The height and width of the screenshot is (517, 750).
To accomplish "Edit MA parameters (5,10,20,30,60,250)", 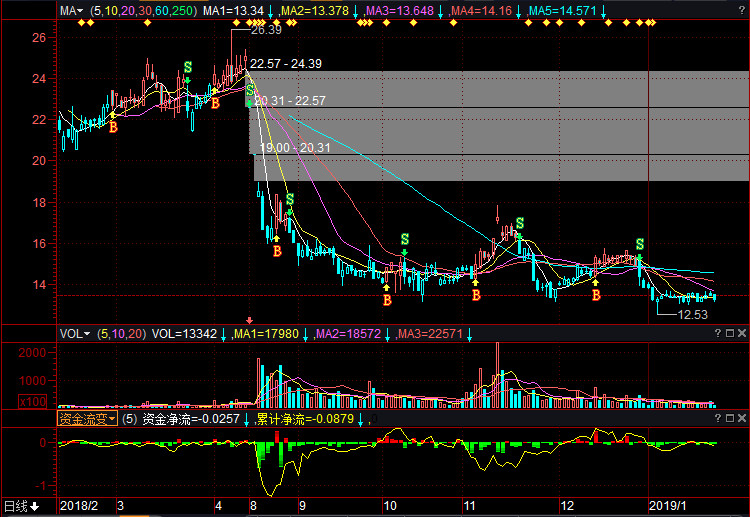I will click(143, 10).
